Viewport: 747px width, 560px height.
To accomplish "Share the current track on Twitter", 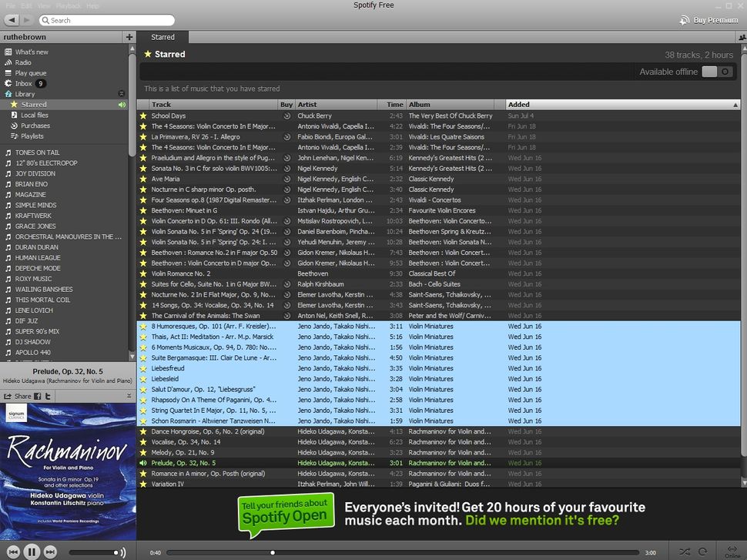I will click(x=49, y=395).
